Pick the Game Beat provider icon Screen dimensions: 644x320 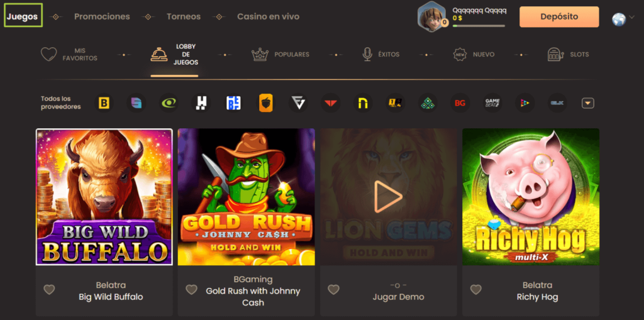(x=492, y=103)
